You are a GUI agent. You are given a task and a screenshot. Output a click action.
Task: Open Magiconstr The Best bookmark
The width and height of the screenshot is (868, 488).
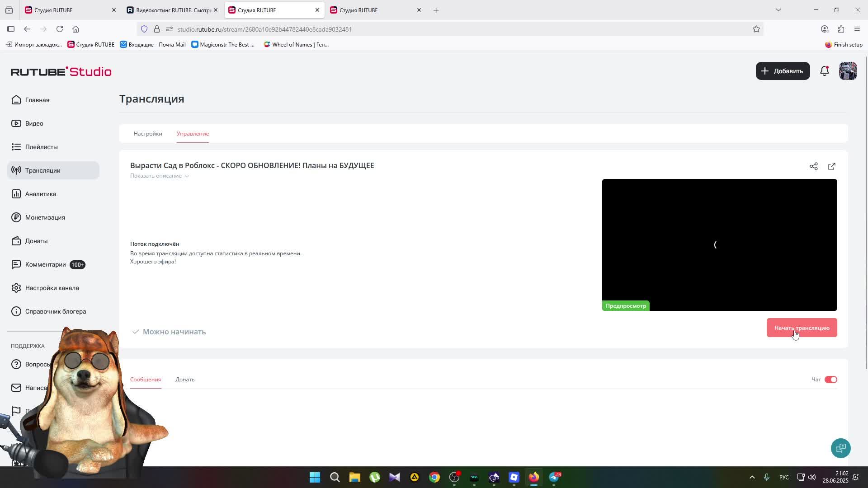point(223,45)
